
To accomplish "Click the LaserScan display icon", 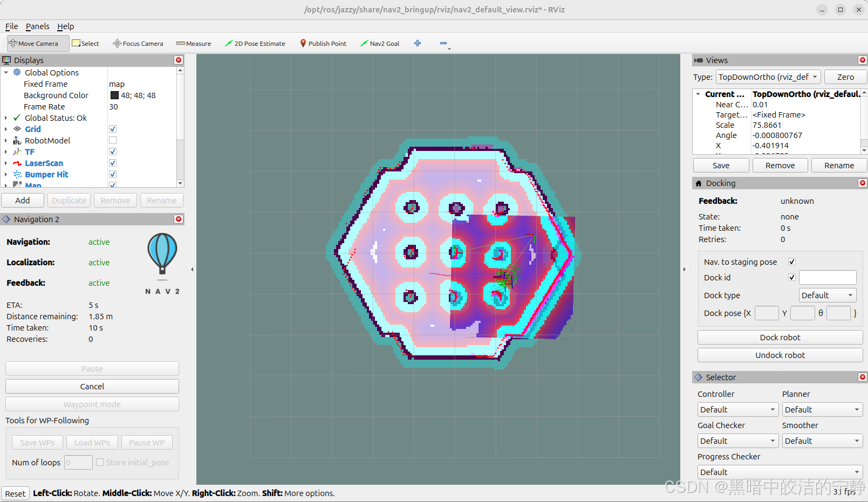I will pos(17,163).
